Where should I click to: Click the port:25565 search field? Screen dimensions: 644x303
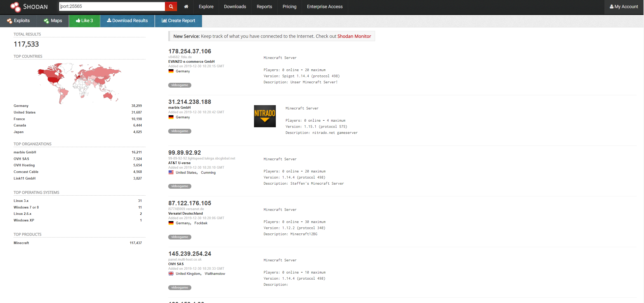coord(112,7)
